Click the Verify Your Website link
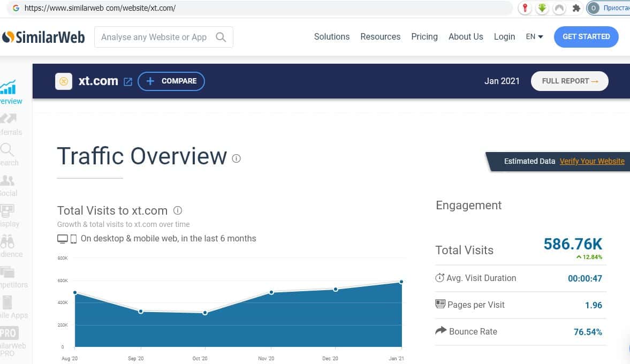Screen dimensions: 630x364 [x=592, y=161]
